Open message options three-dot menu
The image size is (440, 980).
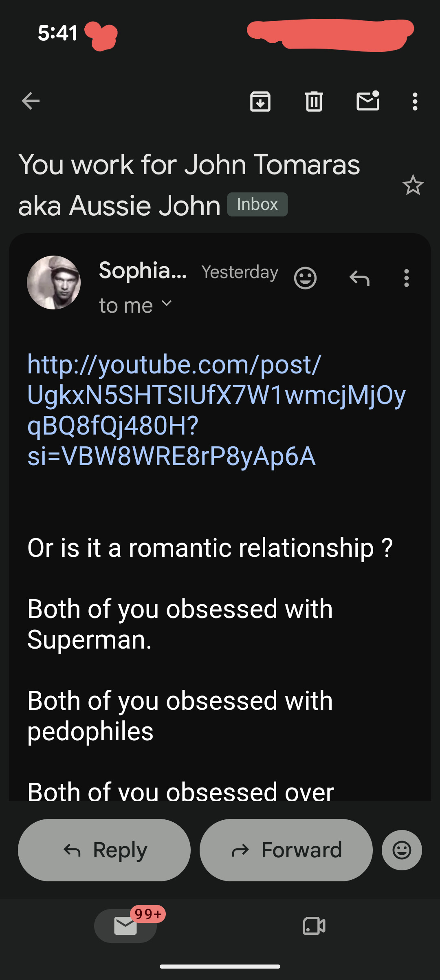tap(406, 278)
